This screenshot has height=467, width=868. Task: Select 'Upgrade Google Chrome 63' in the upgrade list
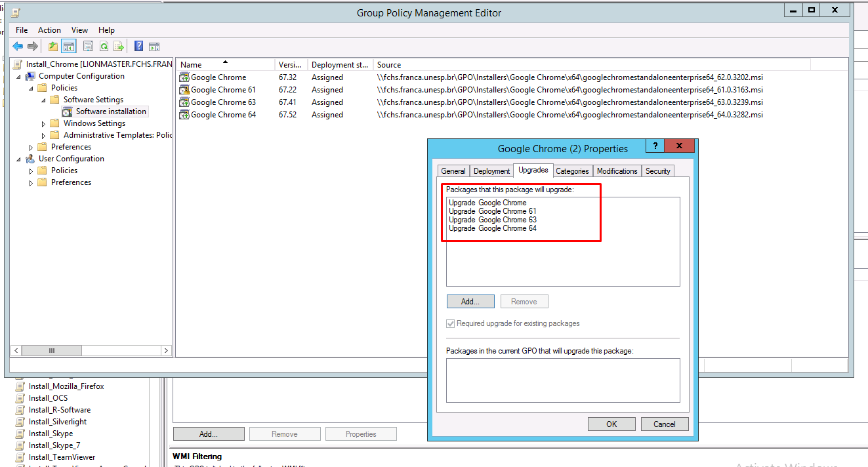click(x=493, y=220)
